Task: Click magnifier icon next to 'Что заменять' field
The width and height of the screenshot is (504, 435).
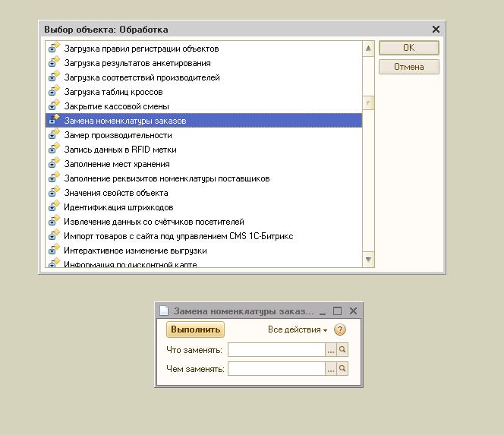Action: click(x=342, y=350)
